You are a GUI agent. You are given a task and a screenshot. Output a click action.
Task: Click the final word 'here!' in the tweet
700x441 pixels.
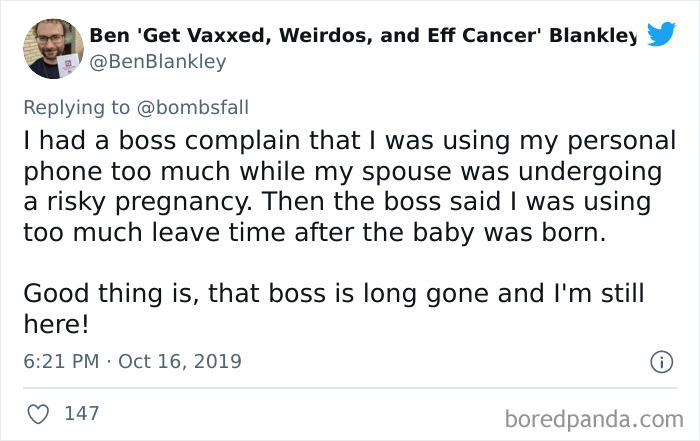click(54, 323)
